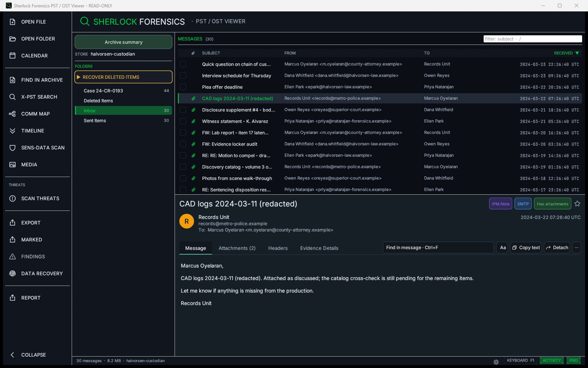Check the Interview schedule for Thursday row
The width and height of the screenshot is (588, 368).
(183, 75)
